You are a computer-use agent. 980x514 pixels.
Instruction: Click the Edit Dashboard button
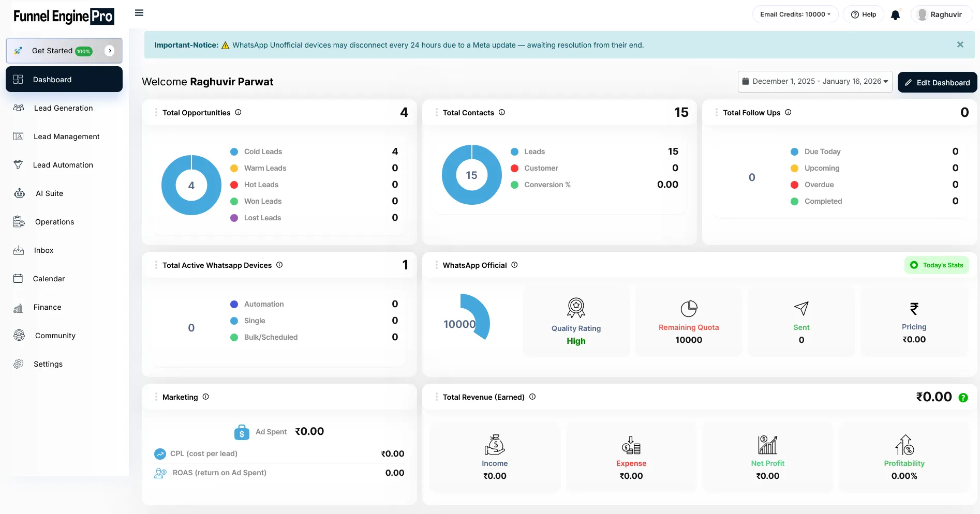937,83
